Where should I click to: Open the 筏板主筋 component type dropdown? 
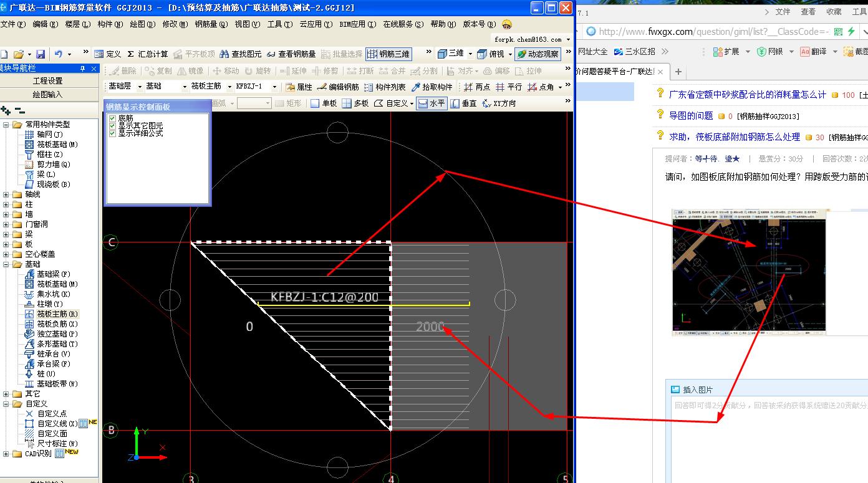pyautogui.click(x=229, y=87)
